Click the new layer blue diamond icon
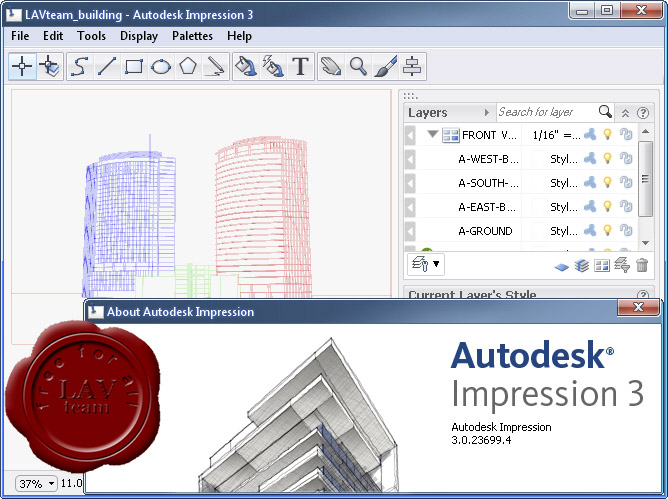 tap(562, 267)
